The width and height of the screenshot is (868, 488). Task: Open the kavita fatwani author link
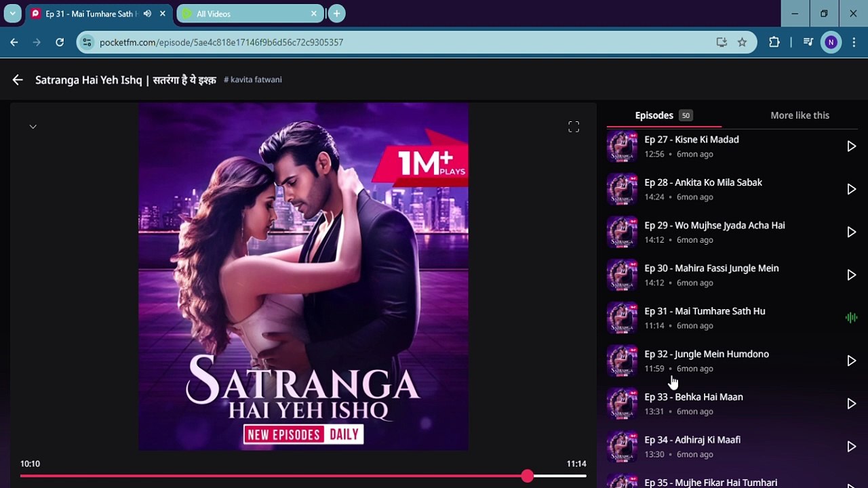(x=253, y=80)
